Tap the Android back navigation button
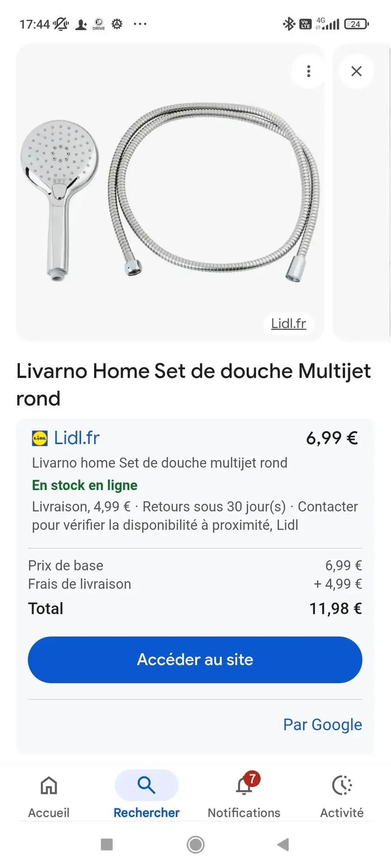Screen dimensions: 391x868 (x=283, y=844)
